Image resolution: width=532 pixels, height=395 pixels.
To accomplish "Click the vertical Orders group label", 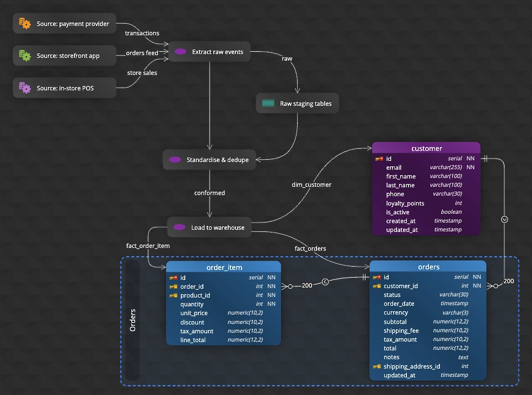I will point(133,320).
